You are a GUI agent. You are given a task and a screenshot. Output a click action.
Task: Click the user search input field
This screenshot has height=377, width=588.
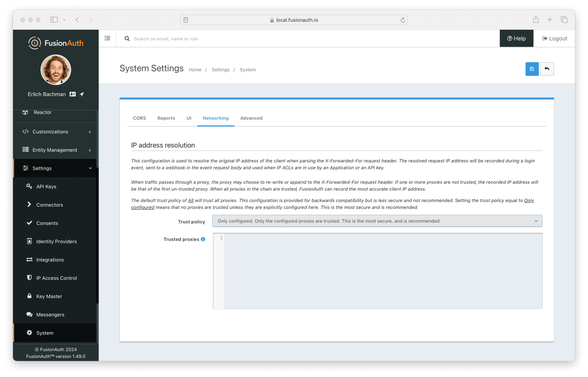pyautogui.click(x=220, y=39)
